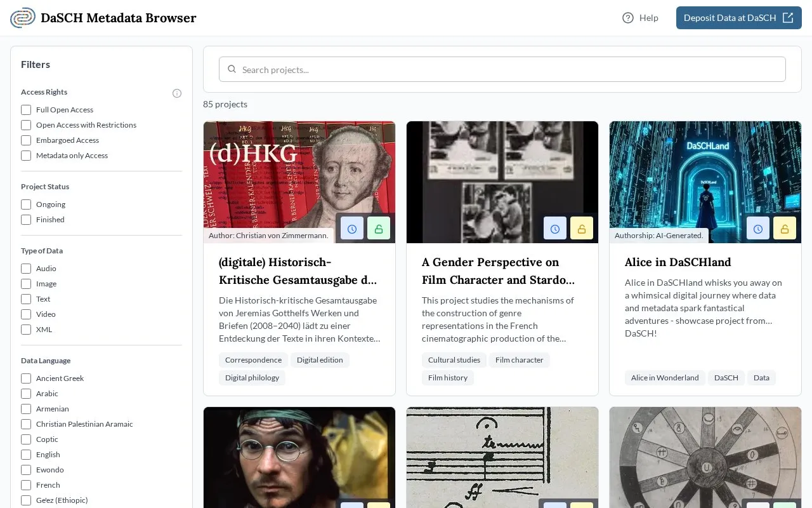
Task: Click the external link icon in Deposit button
Action: click(788, 18)
